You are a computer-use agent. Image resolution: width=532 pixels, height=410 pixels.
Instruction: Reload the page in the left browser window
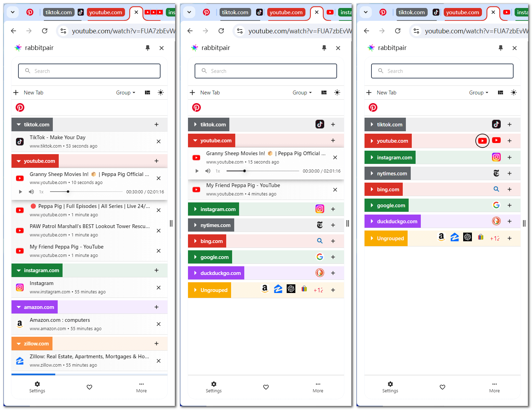click(44, 31)
